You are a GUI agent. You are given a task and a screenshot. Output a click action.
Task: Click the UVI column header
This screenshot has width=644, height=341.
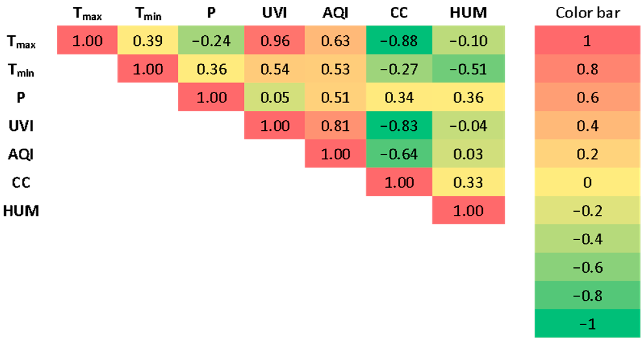[274, 13]
